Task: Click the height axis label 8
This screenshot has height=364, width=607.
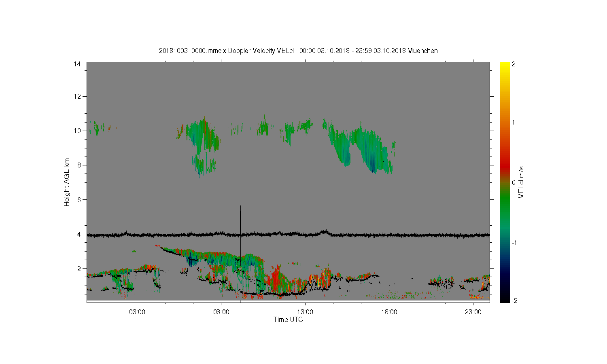Action: click(79, 165)
